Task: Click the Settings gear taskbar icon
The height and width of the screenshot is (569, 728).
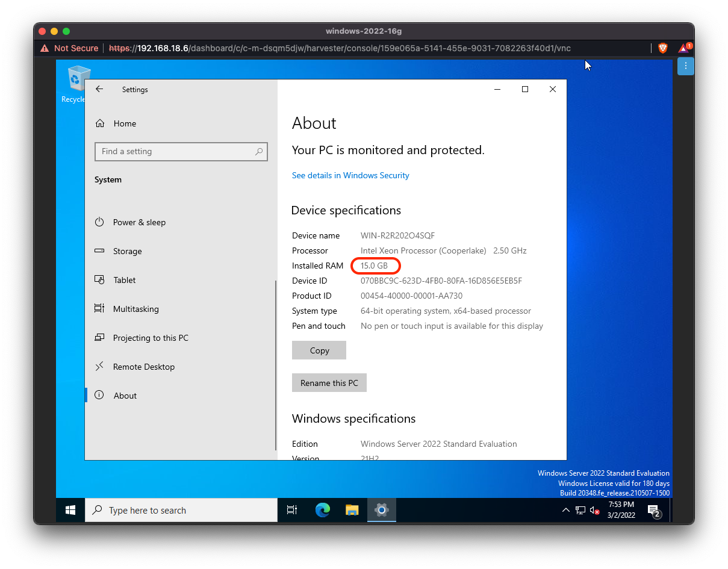Action: [381, 510]
